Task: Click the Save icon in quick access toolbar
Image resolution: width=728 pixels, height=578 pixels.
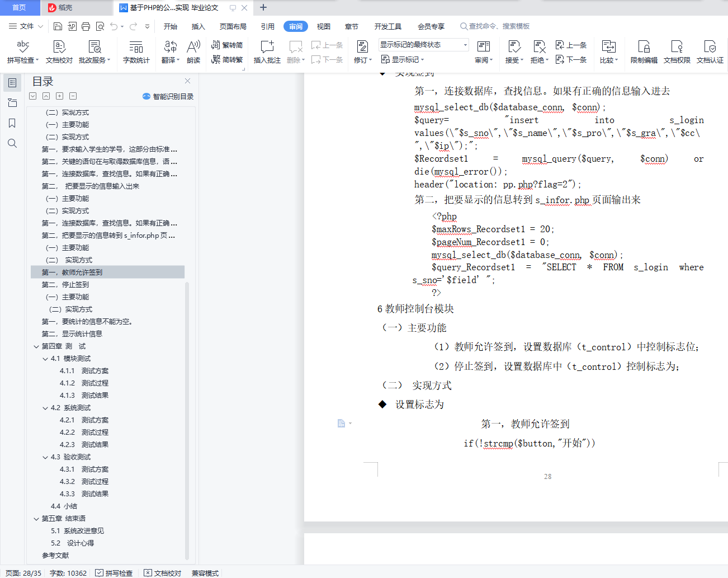Action: 58,26
